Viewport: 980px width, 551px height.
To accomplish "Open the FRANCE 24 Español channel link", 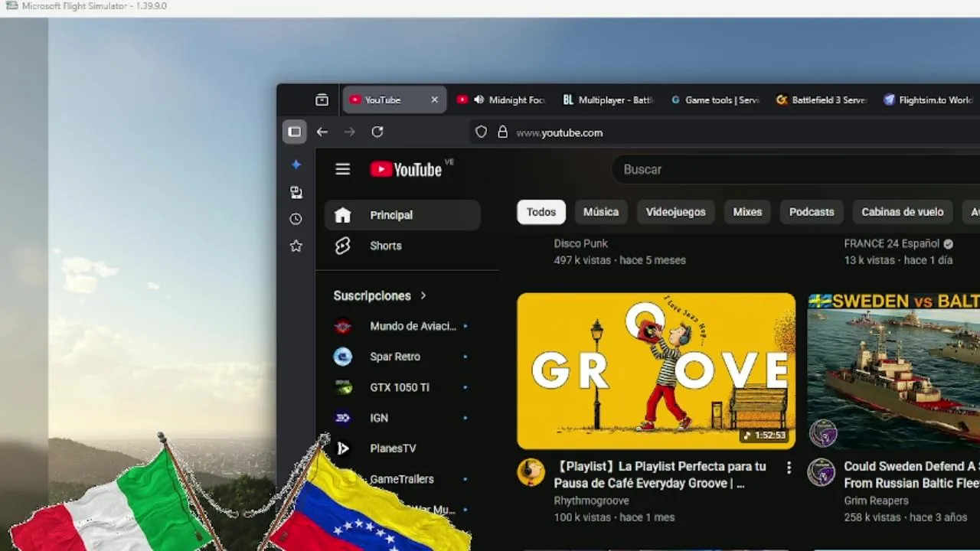I will [x=891, y=243].
